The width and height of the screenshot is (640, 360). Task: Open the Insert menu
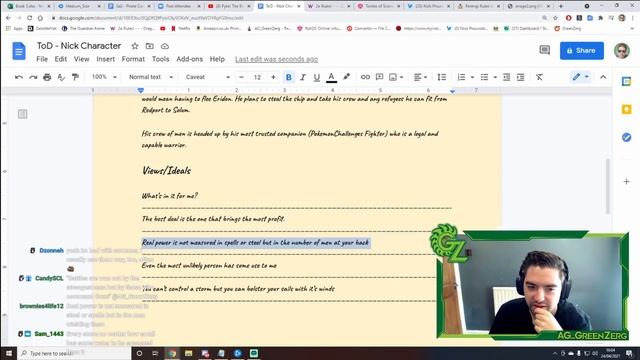[105, 59]
